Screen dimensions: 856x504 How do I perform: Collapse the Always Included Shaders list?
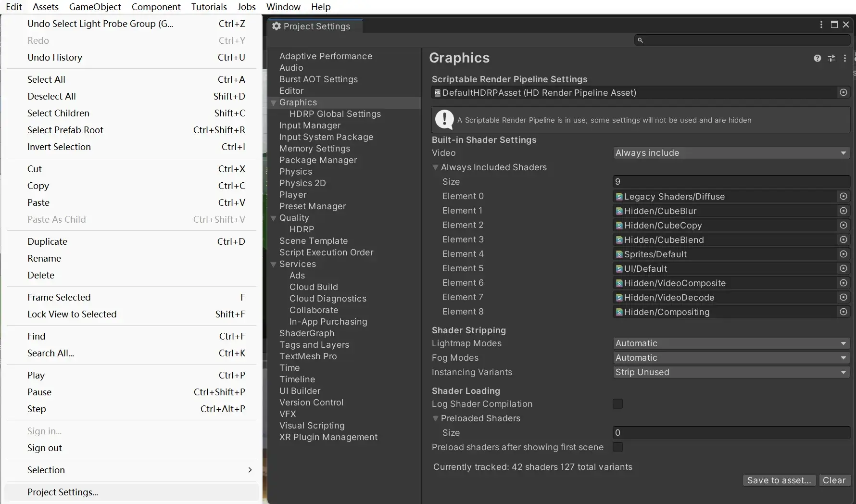[436, 167]
